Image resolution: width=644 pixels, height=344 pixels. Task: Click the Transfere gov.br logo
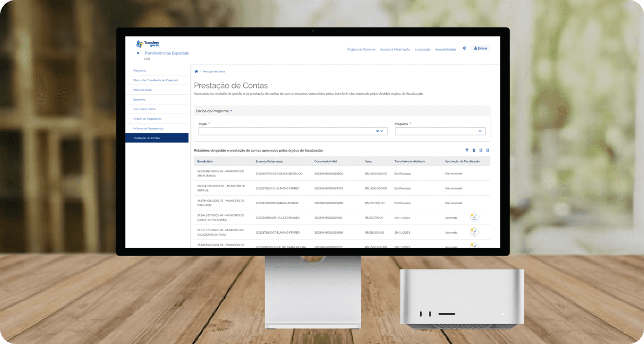tap(147, 44)
